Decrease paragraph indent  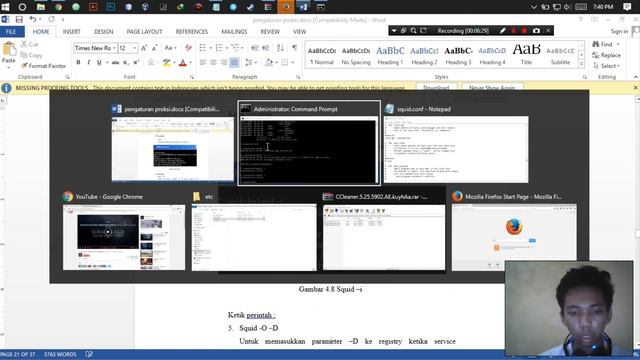click(x=255, y=48)
